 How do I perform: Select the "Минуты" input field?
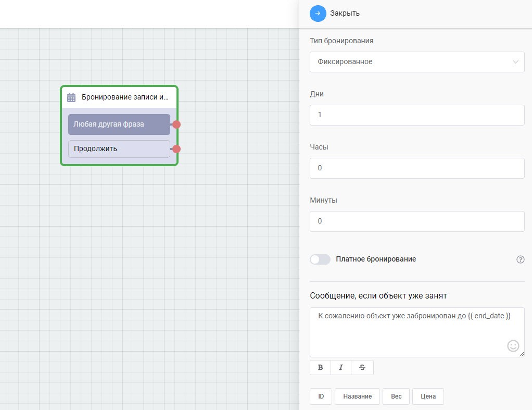pos(416,221)
